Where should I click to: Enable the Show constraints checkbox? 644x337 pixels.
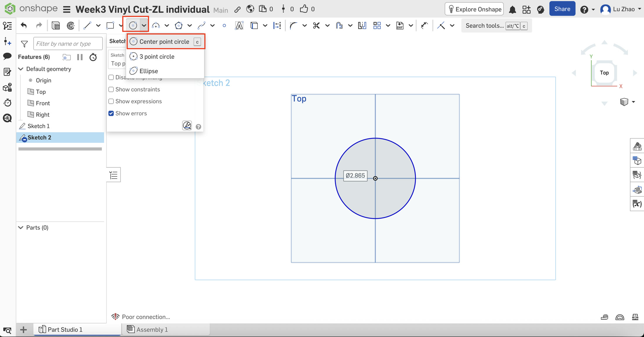point(111,89)
